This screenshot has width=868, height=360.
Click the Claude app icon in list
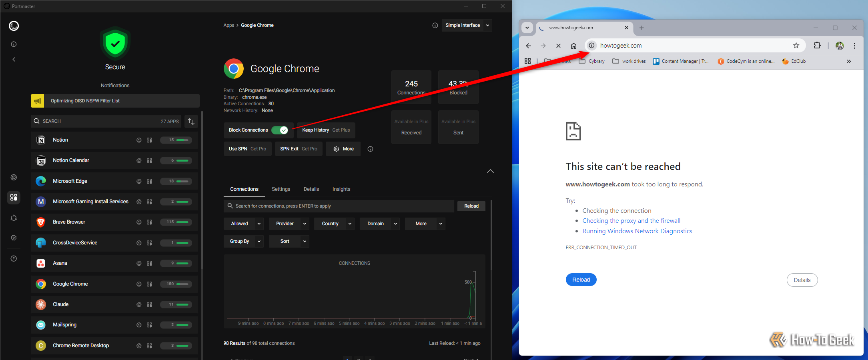[41, 304]
